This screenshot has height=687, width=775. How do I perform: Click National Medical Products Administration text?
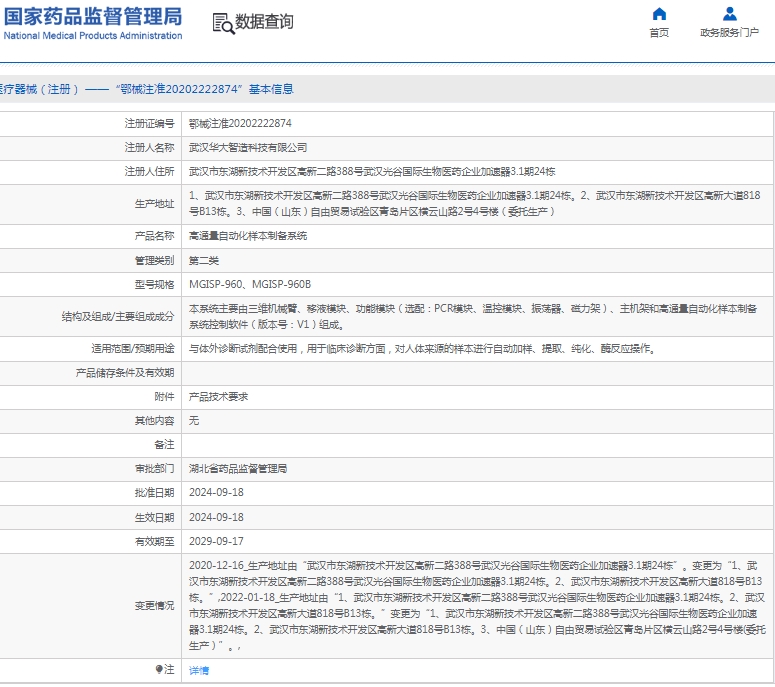pos(93,36)
